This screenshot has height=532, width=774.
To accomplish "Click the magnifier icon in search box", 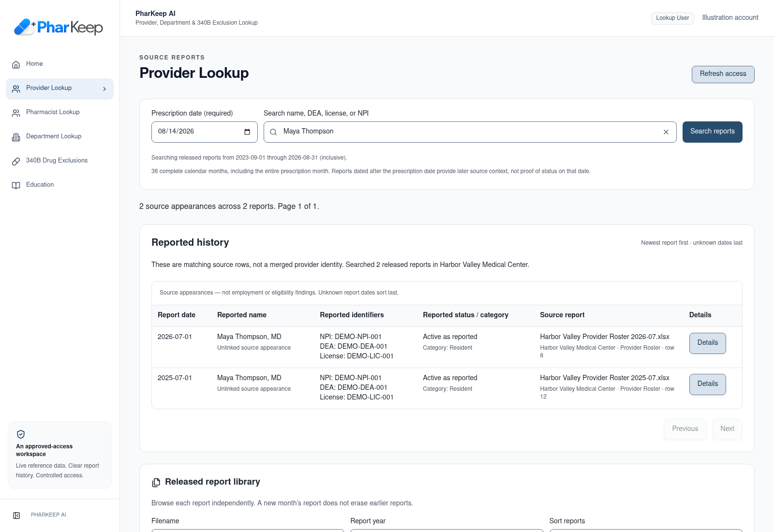I will (x=273, y=132).
